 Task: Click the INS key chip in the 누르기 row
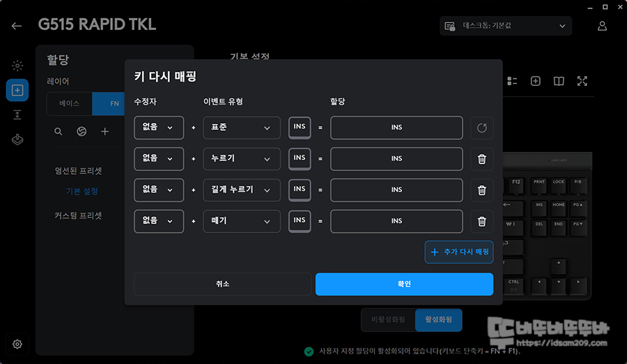pos(300,159)
